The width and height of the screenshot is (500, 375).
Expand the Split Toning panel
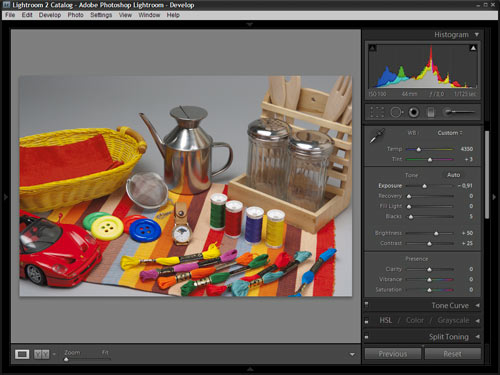tap(477, 337)
